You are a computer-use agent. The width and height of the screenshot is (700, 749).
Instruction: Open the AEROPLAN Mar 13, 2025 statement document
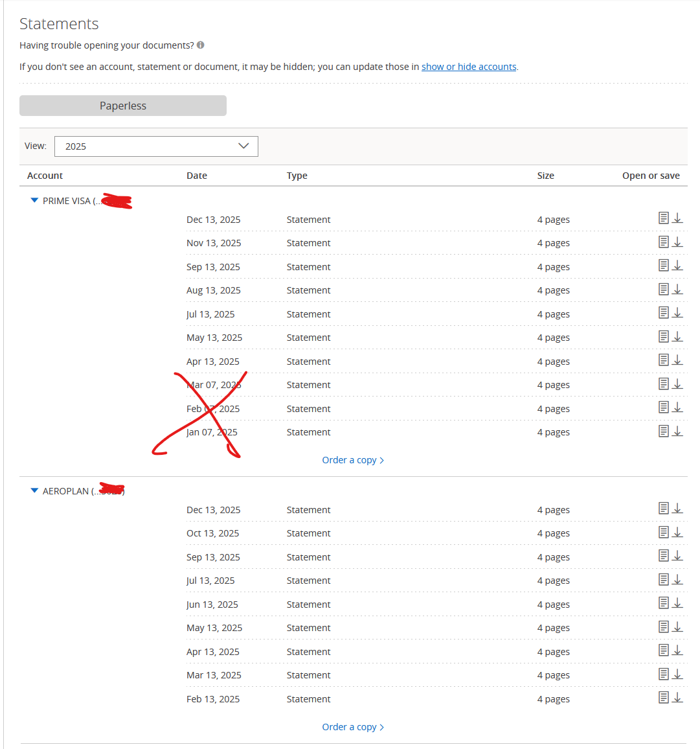coord(664,674)
